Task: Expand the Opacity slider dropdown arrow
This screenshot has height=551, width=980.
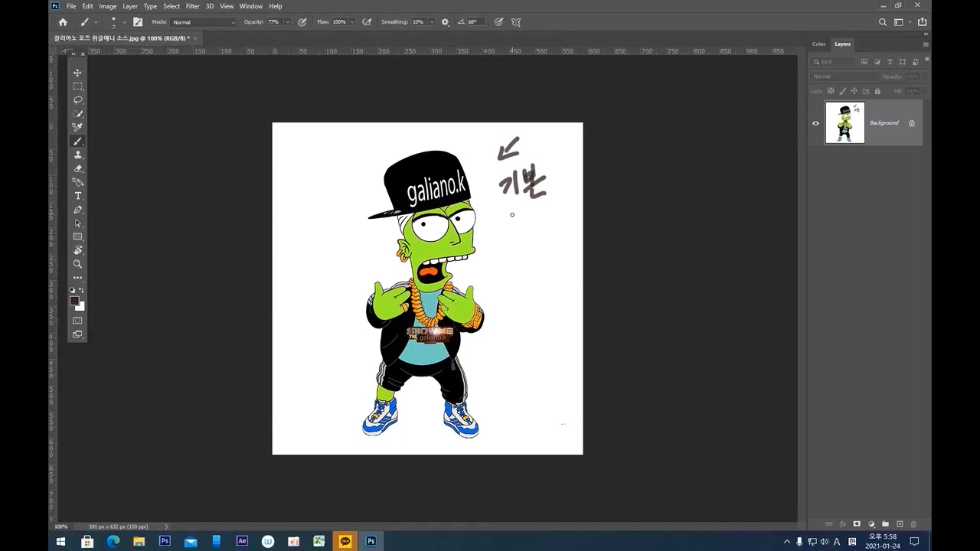Action: tap(288, 22)
